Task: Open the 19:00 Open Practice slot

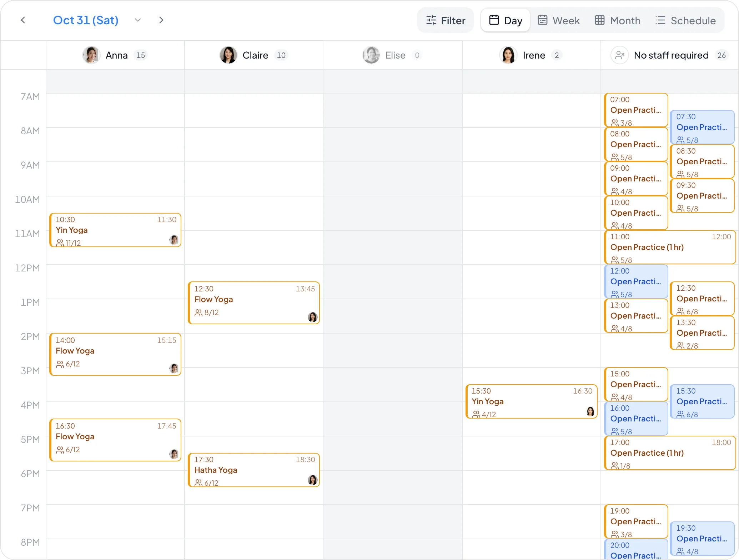Action: (636, 521)
